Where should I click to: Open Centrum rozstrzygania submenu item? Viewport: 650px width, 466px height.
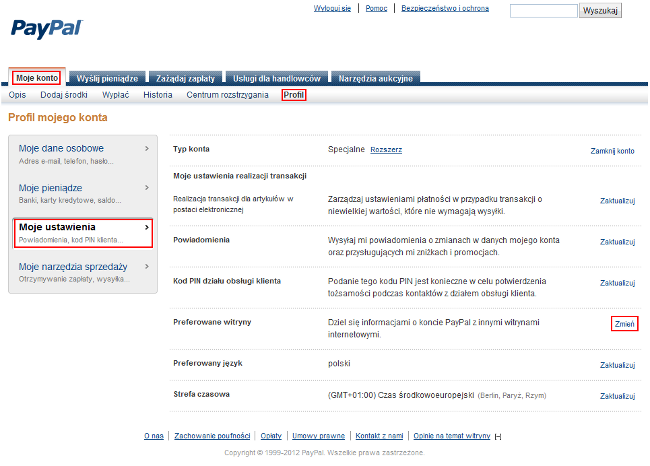(227, 95)
